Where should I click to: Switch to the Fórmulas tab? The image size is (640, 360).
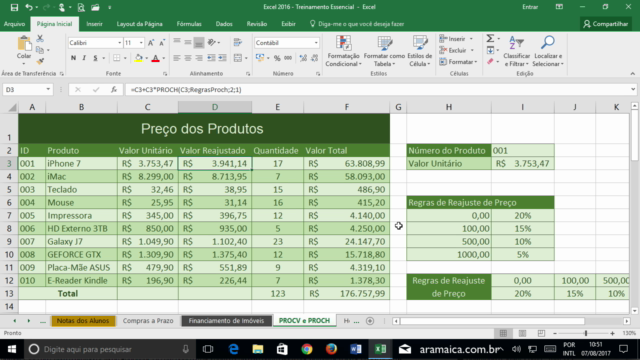[189, 24]
